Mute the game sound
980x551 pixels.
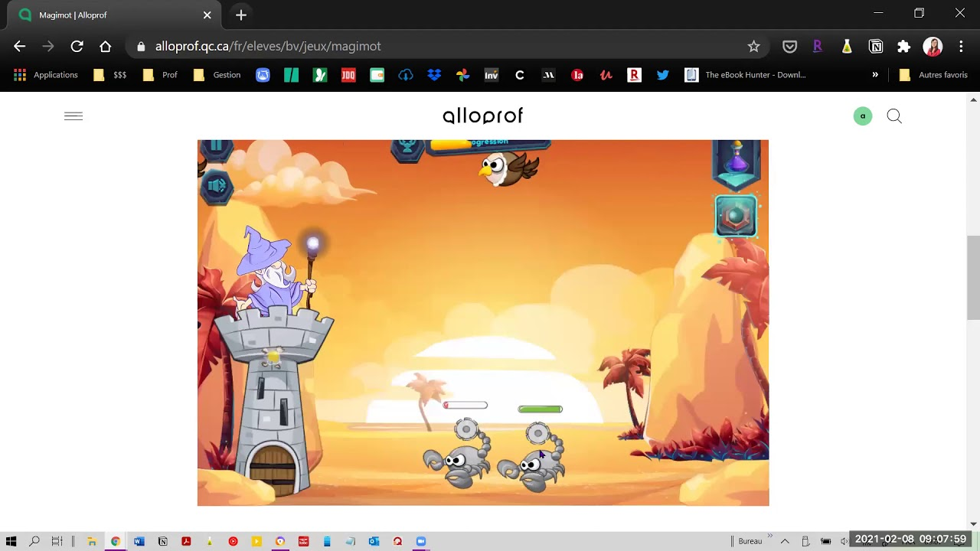(217, 186)
